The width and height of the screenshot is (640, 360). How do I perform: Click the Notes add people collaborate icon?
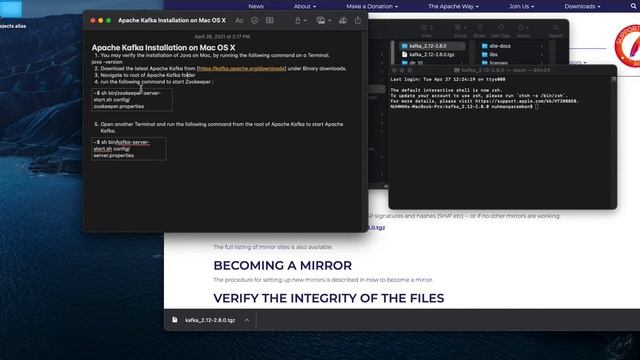tap(343, 20)
